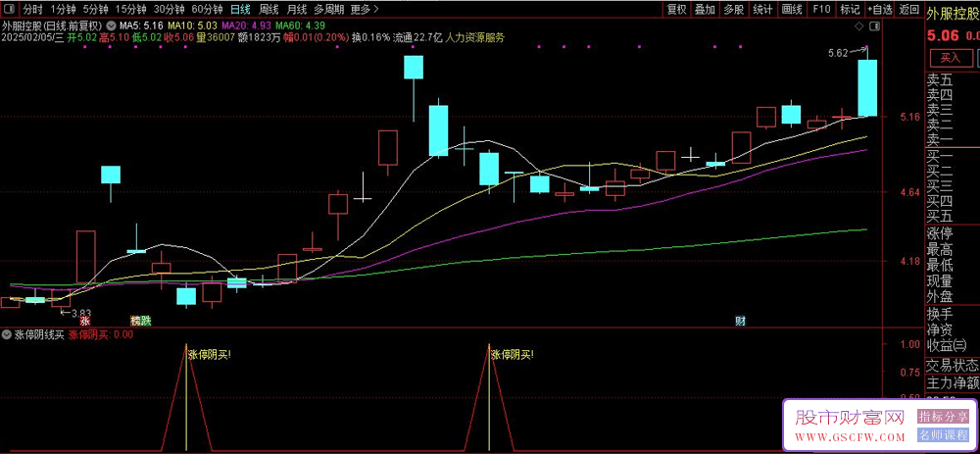Click the green 跌 marker icon
Screen dimensions: 980x454
coord(146,321)
